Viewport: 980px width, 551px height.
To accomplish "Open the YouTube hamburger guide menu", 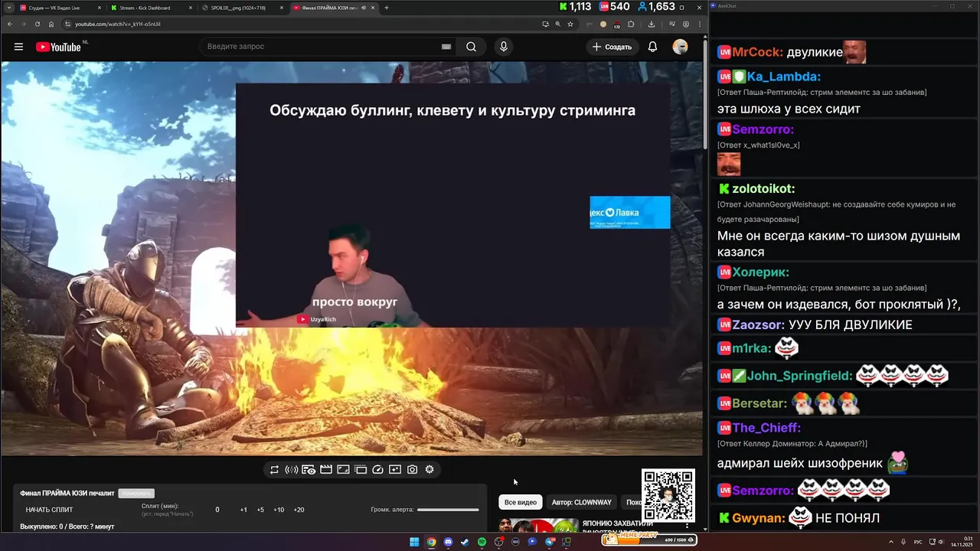I will pos(18,47).
